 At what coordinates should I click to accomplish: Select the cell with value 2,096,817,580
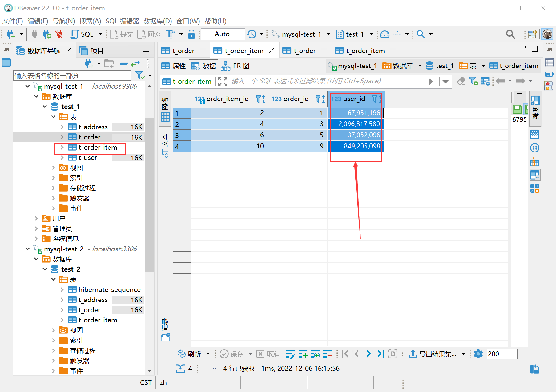(356, 124)
